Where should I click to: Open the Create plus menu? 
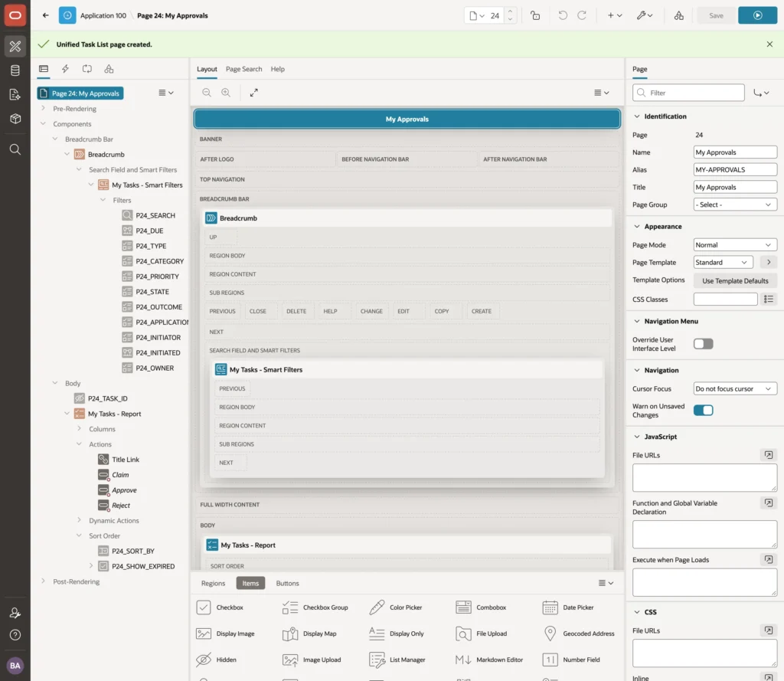615,15
